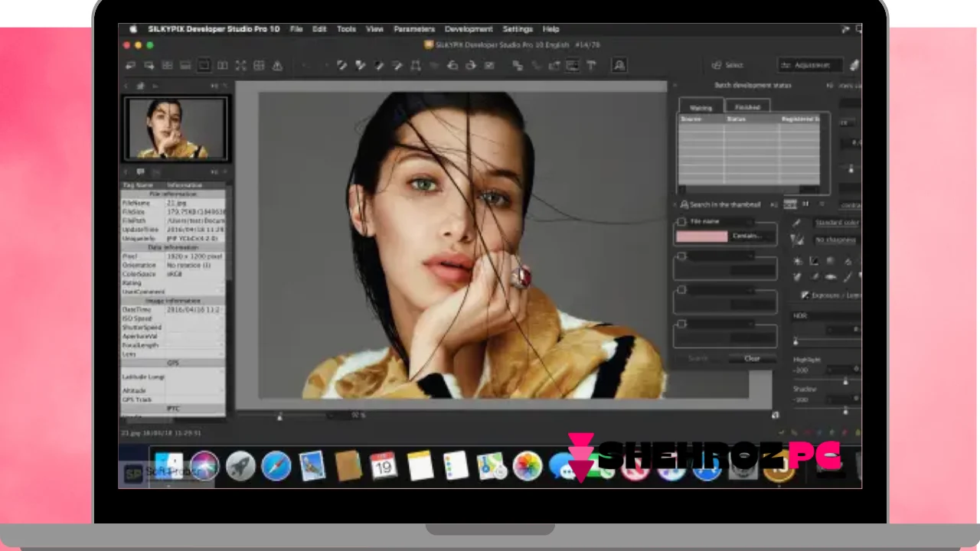980x551 pixels.
Task: Click the ColorSpace sRGB row
Action: 173,274
